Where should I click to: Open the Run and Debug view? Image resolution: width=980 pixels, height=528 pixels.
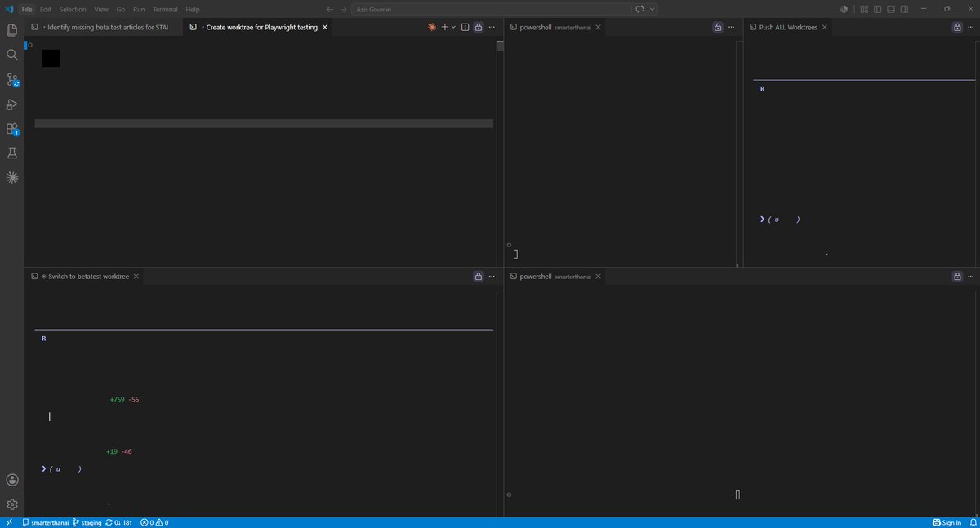point(12,104)
